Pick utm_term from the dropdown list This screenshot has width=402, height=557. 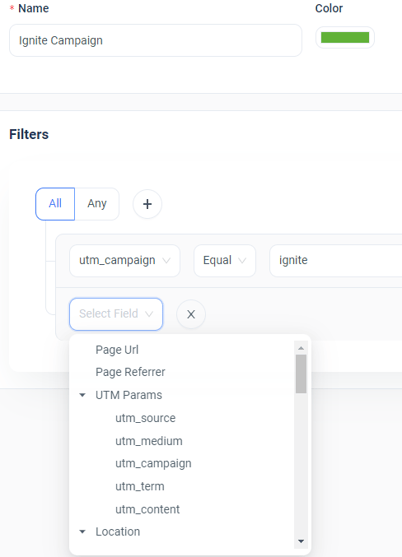click(140, 486)
